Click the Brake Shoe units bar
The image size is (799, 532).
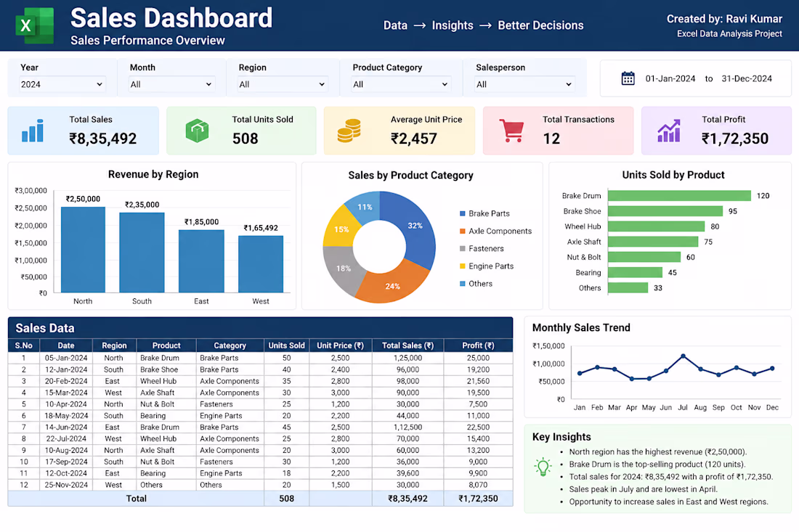(665, 210)
